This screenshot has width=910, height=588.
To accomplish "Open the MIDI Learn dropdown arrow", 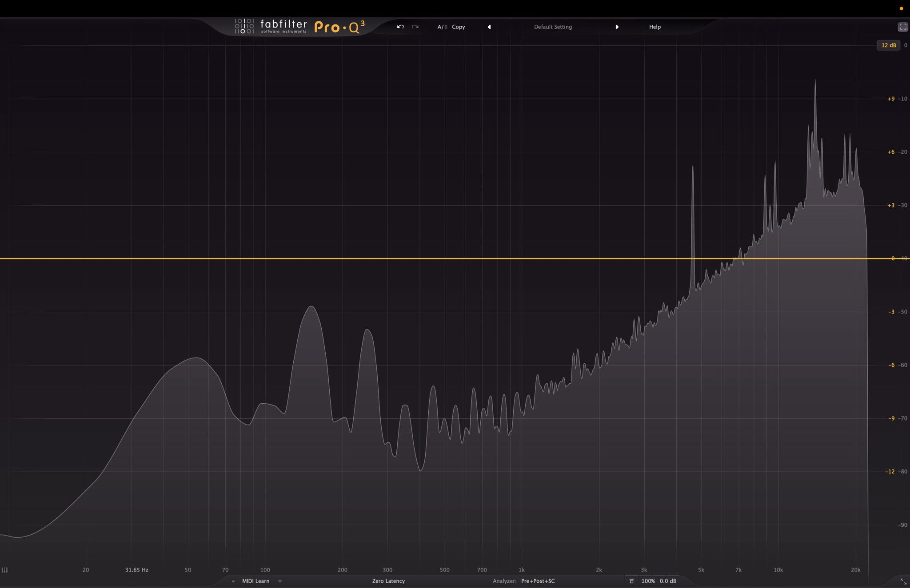I will coord(280,581).
